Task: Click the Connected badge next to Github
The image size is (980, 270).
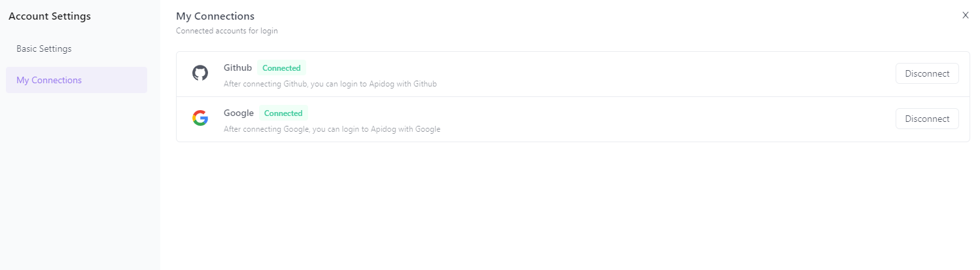Action: click(281, 68)
